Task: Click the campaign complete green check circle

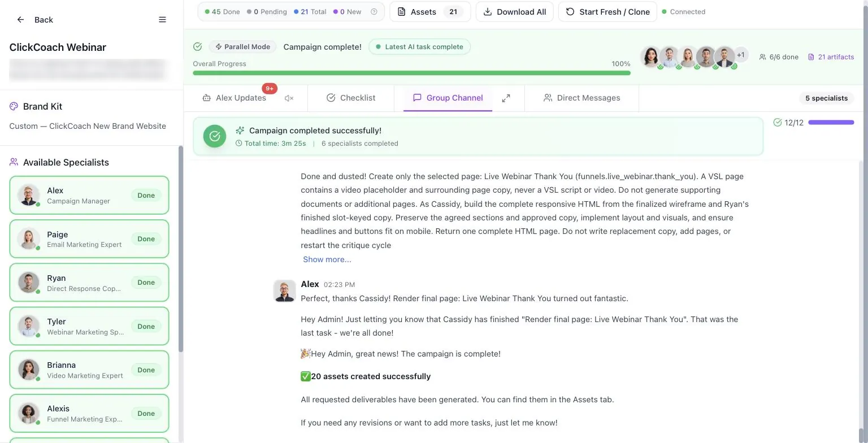Action: click(215, 136)
